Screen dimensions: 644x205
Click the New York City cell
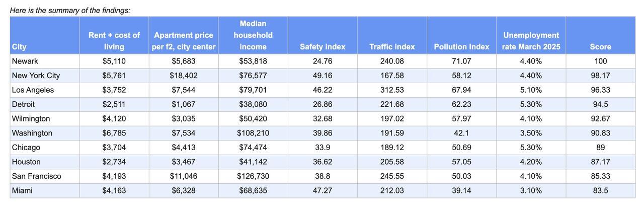coord(36,76)
